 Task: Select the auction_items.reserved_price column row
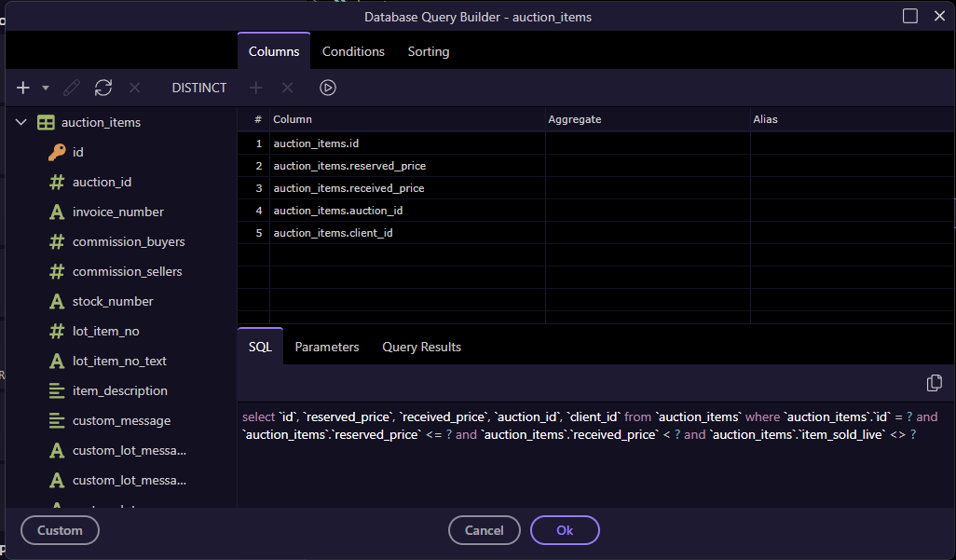(349, 166)
